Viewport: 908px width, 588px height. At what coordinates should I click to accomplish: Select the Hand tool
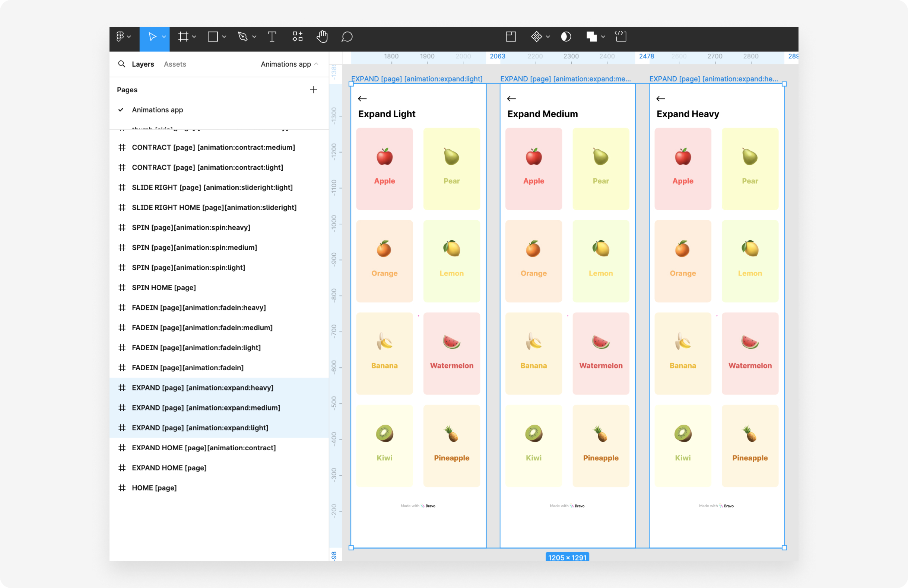pos(322,37)
